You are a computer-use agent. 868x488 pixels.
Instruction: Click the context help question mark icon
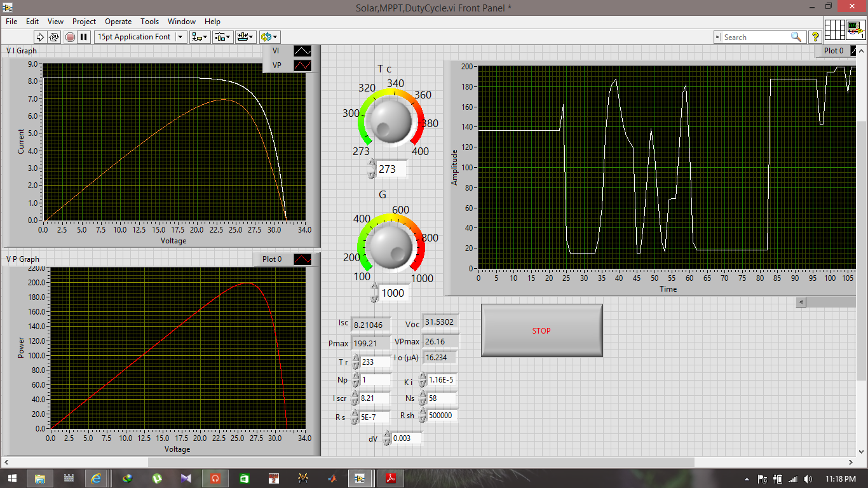815,37
